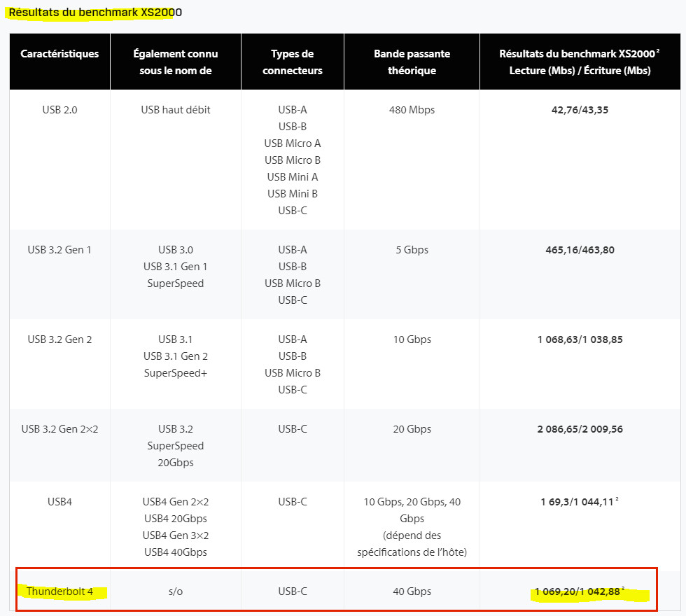Image resolution: width=686 pixels, height=616 pixels.
Task: Click the "USB 3.1 Gen 1" alias text
Action: click(176, 267)
